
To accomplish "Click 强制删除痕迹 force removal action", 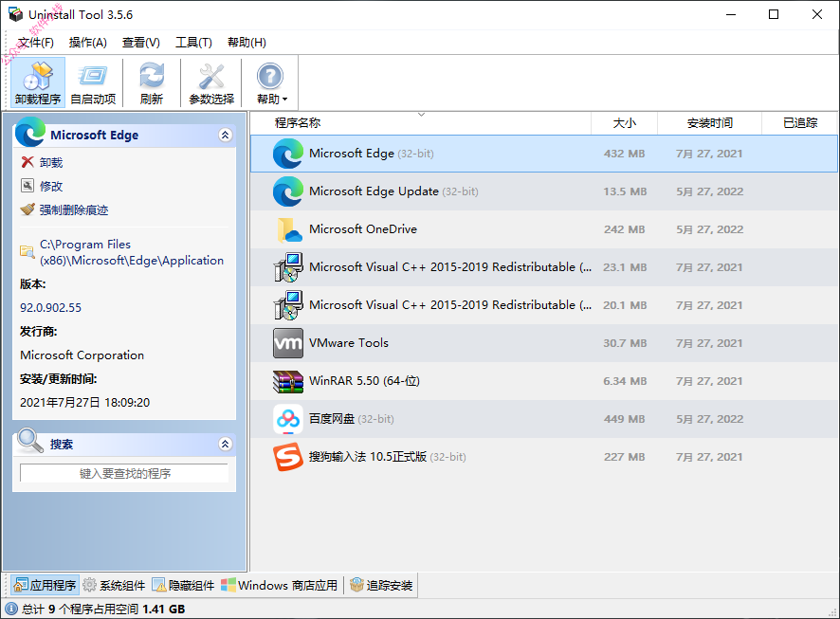I will 64,209.
